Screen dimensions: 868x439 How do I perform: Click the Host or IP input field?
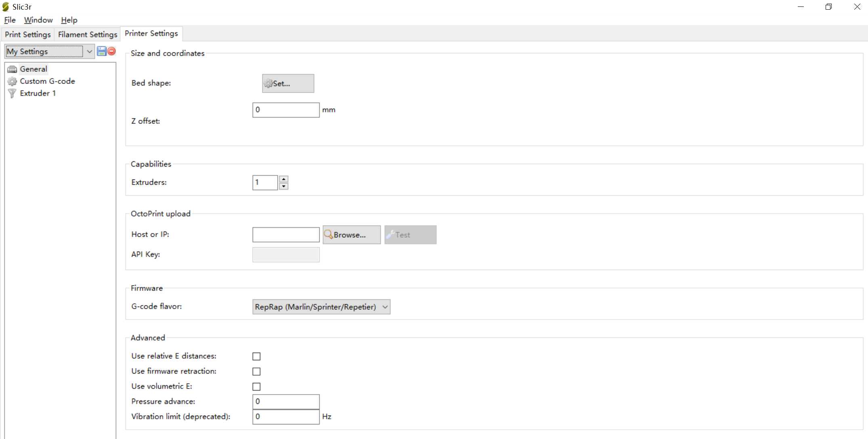coord(286,235)
